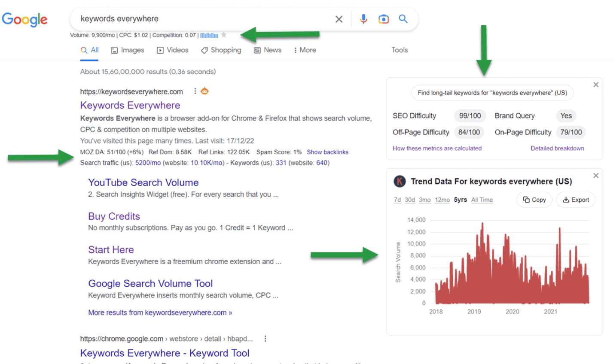
Task: Open the Keywords Everywhere result title
Action: pos(130,105)
